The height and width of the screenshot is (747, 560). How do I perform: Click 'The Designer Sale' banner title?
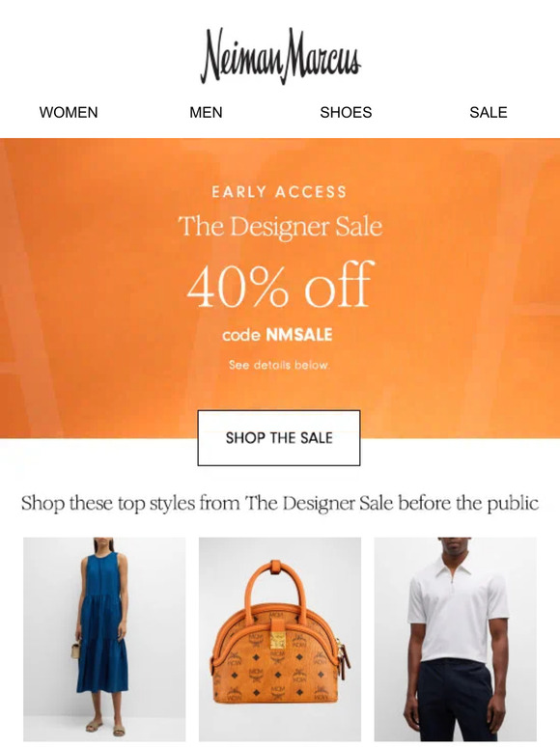click(280, 227)
